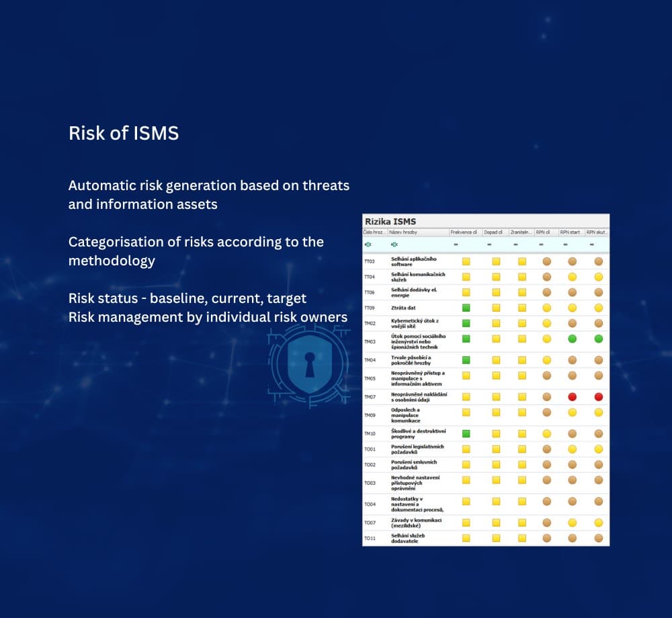Screen dimensions: 672x618
Task: Select threat 'Škodlivé a destruktivní programy'
Action: tap(418, 433)
